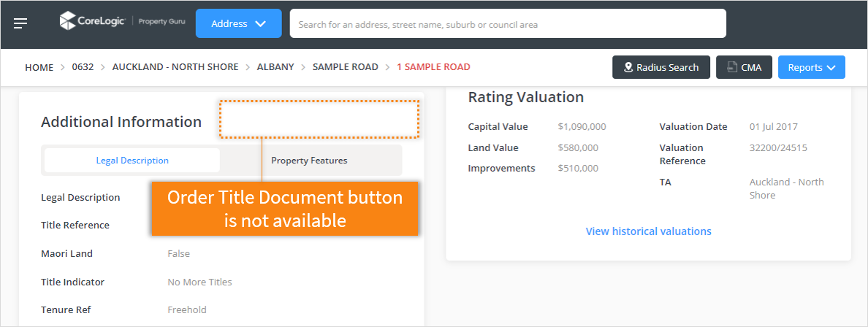
Task: Select the Tenure Ref value Freehold
Action: click(187, 310)
